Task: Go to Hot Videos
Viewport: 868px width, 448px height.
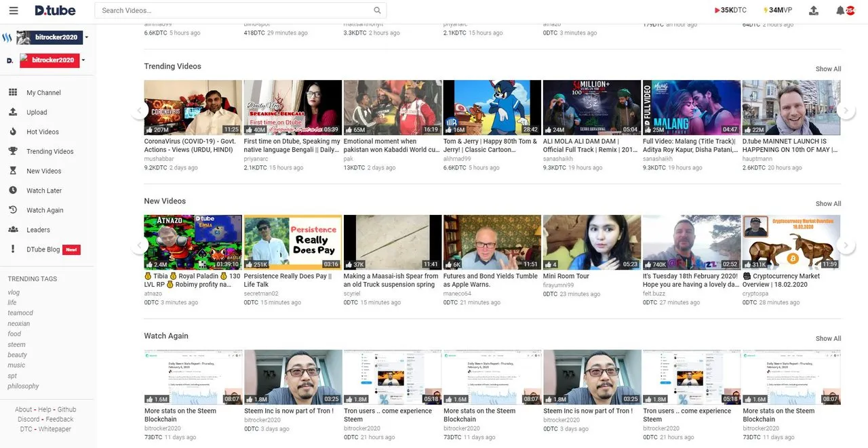Action: pos(43,132)
